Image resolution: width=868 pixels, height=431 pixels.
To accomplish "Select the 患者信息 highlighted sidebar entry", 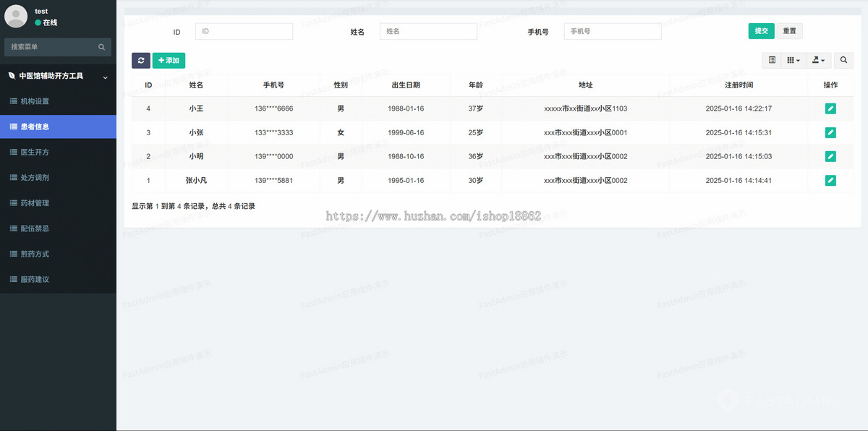I will 45,126.
